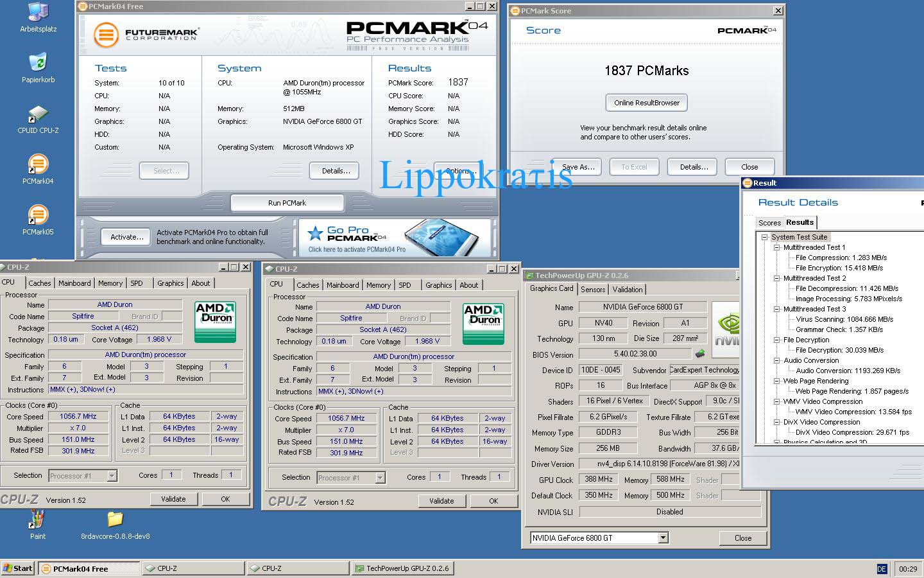924x578 pixels.
Task: Open Graphics tab in right CPU-Z
Action: 439,285
